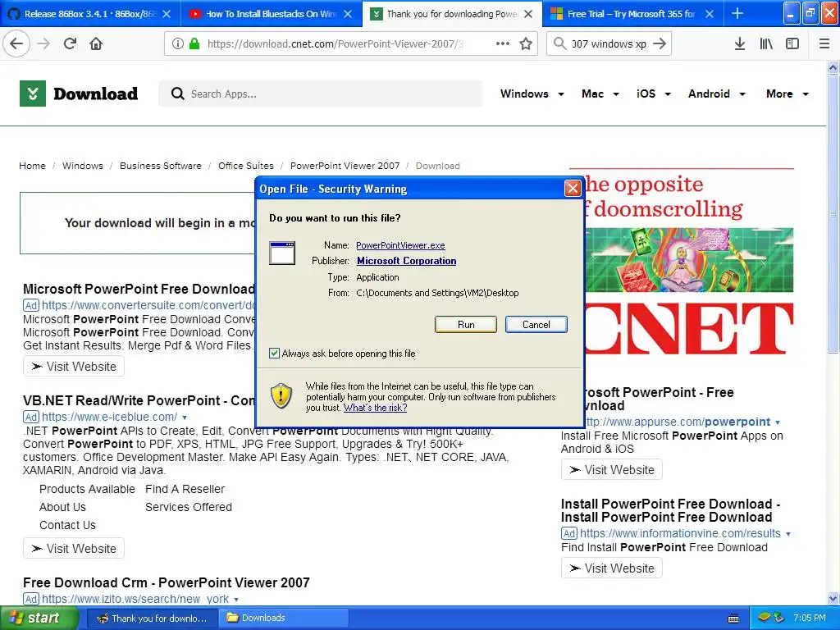Visit Website under Install PowerPoint Free Download
The height and width of the screenshot is (630, 840).
pos(612,568)
